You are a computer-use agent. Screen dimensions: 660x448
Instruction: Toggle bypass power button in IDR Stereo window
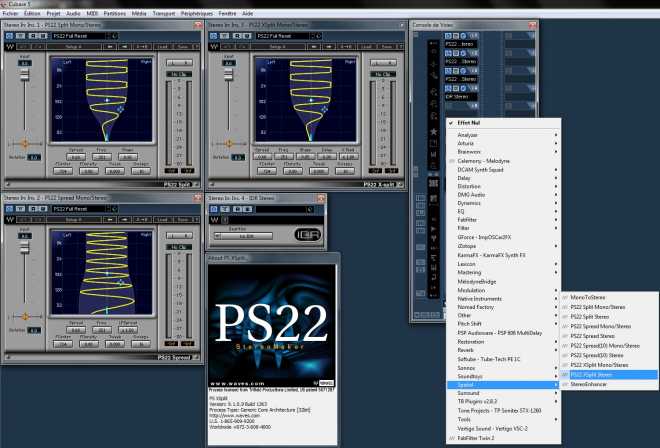214,209
